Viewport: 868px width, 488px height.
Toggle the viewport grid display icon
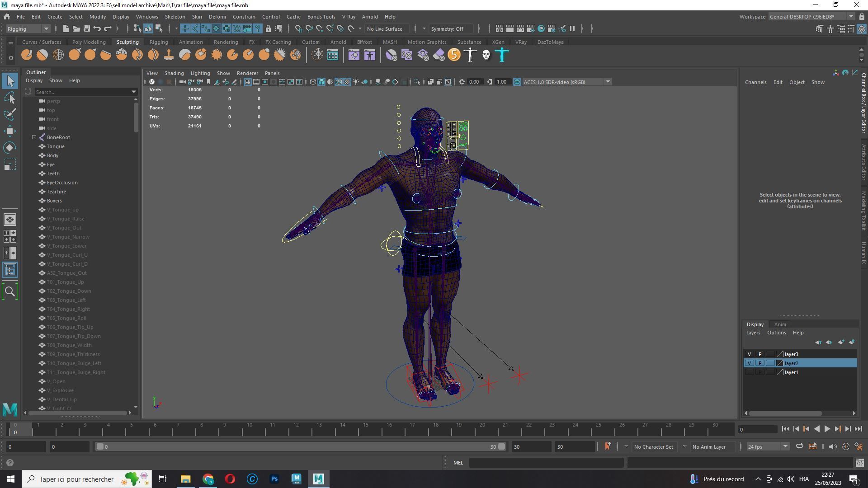pyautogui.click(x=248, y=82)
